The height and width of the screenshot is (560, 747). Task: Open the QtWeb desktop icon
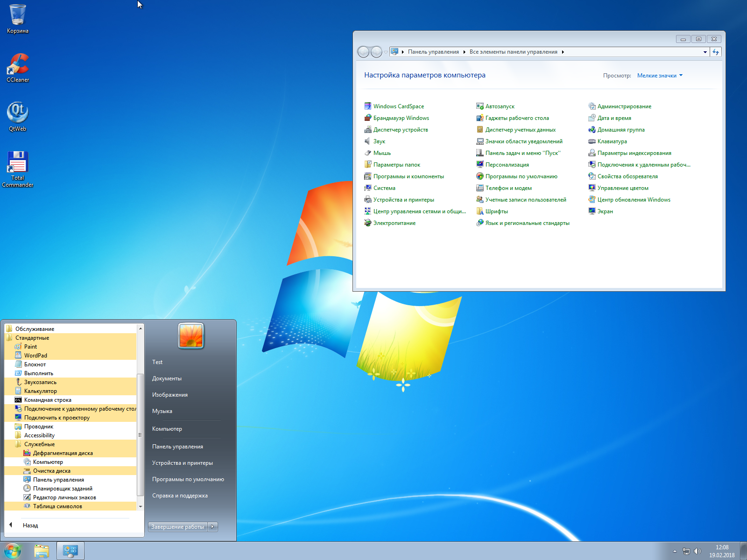(18, 113)
